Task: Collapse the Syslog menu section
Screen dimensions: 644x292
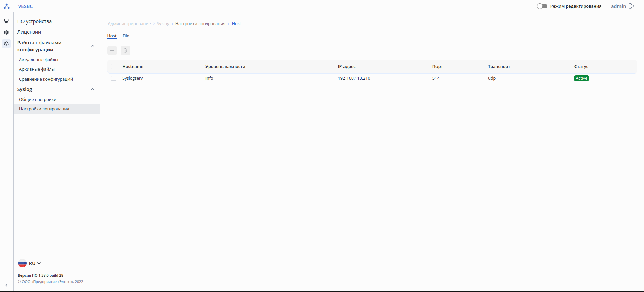Action: tap(93, 89)
